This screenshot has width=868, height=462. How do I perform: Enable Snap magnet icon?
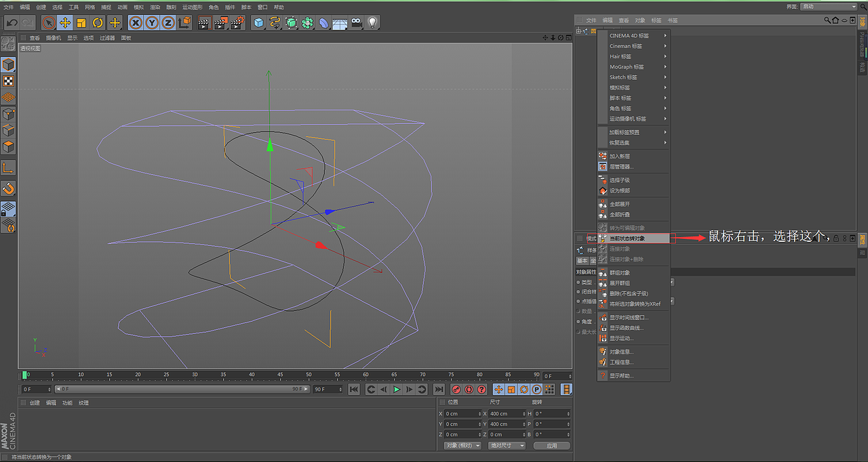click(8, 188)
